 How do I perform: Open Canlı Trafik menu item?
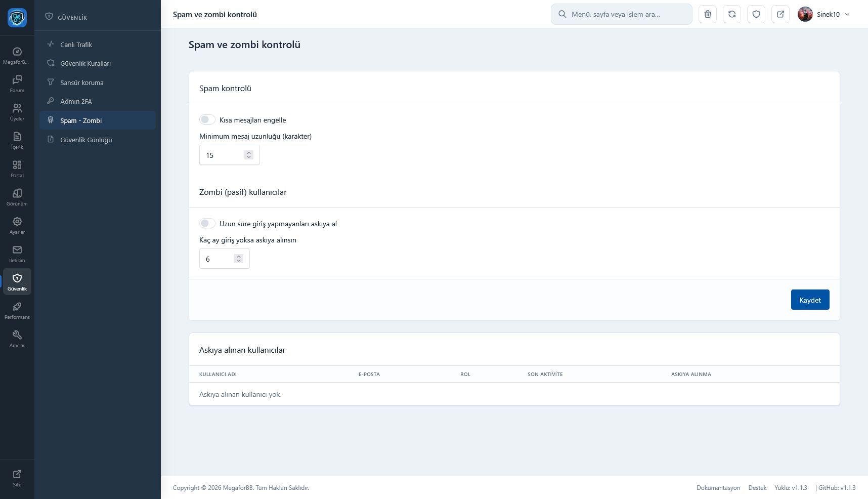[x=76, y=45]
